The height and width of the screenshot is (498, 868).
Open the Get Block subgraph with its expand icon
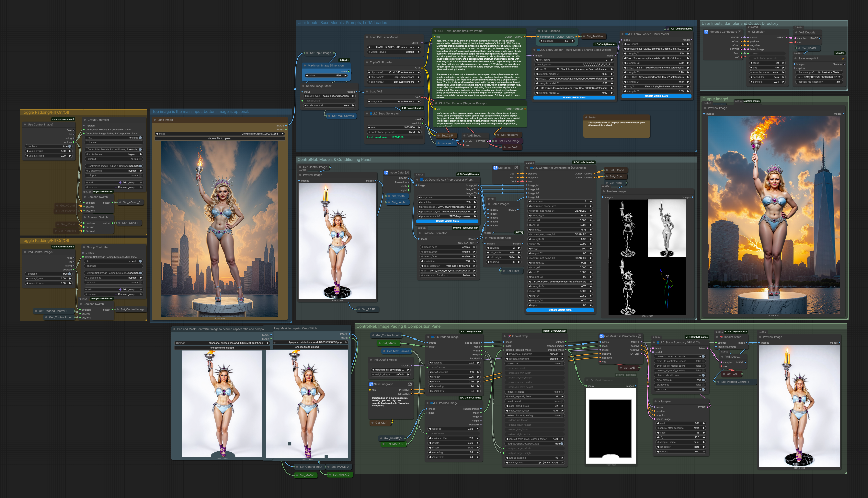(x=516, y=168)
